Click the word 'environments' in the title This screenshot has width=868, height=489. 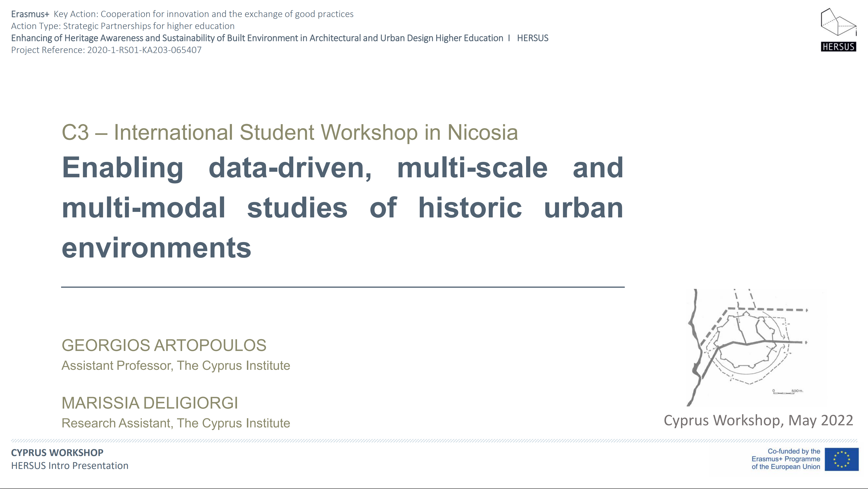point(156,248)
